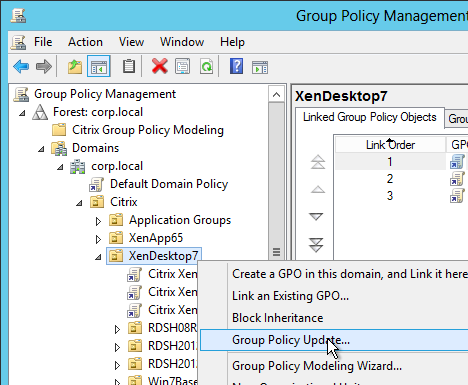The width and height of the screenshot is (468, 385).
Task: Click the red Delete X icon
Action: pyautogui.click(x=160, y=66)
